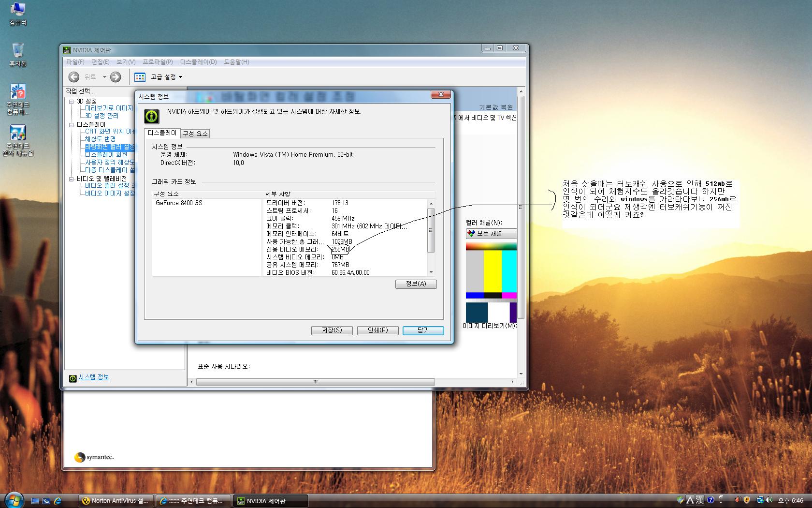
Task: Click the details list scrollbar thumb
Action: 431,230
